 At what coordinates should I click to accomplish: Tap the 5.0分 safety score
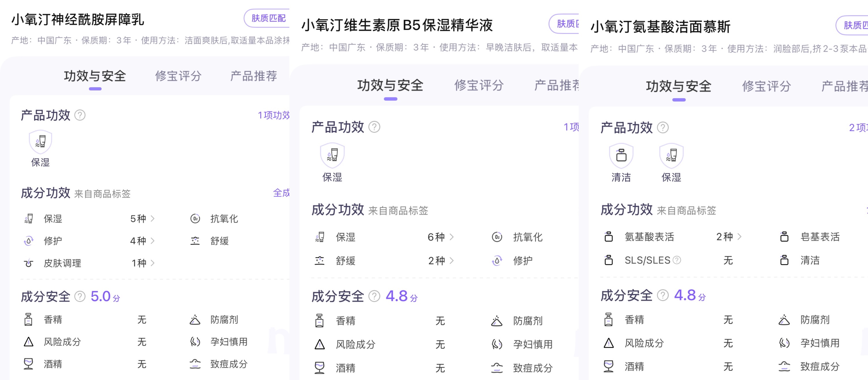105,297
